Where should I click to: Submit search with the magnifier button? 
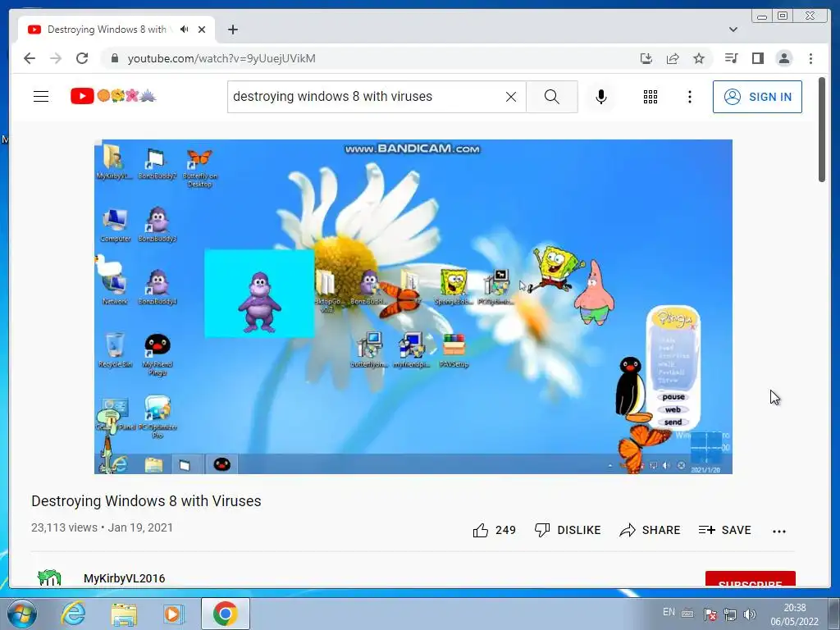coord(552,97)
